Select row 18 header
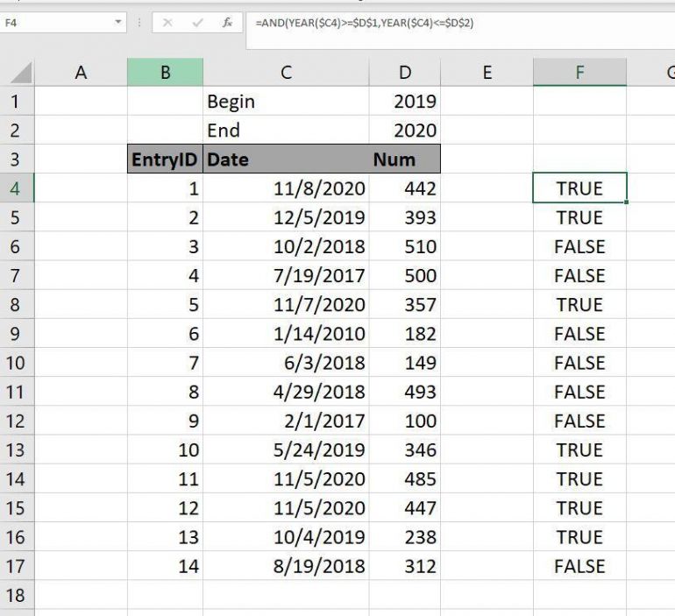 click(x=15, y=596)
